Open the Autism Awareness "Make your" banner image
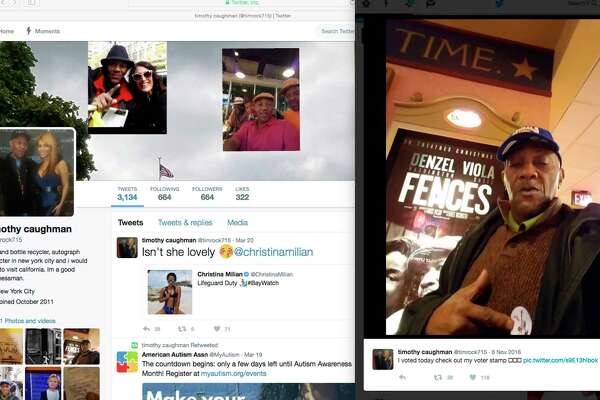Image resolution: width=600 pixels, height=400 pixels. click(248, 391)
